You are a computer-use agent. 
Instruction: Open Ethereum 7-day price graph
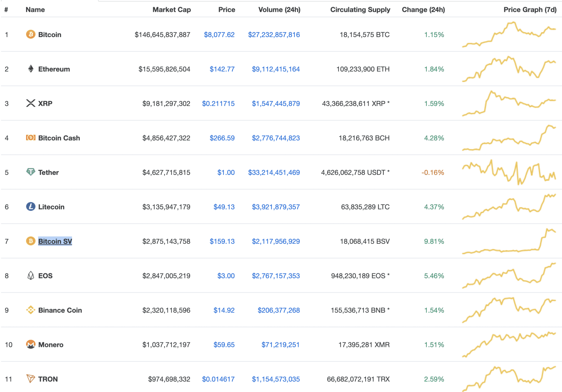click(x=509, y=69)
